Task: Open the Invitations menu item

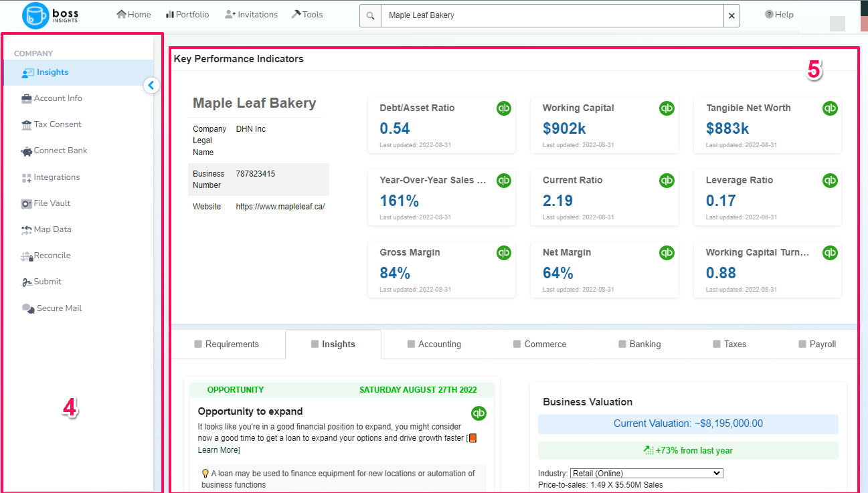Action: click(x=252, y=14)
